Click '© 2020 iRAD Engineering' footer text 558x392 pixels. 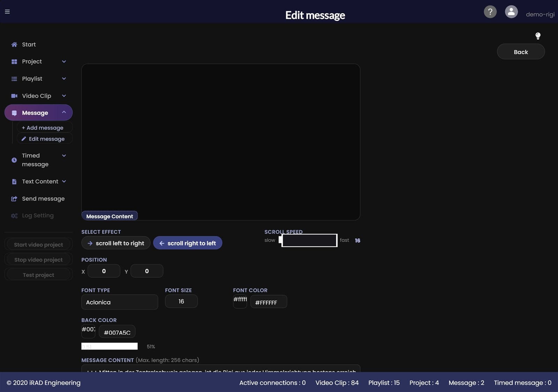(44, 383)
